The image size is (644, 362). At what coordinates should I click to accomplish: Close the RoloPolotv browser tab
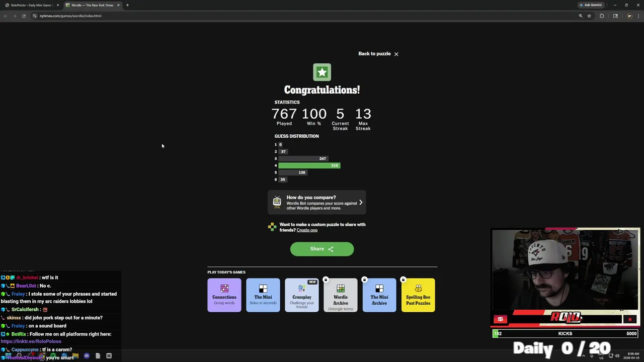point(58,5)
